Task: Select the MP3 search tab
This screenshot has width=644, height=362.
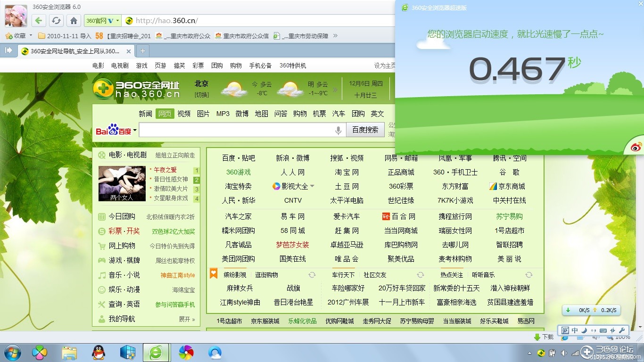Action: (x=223, y=114)
